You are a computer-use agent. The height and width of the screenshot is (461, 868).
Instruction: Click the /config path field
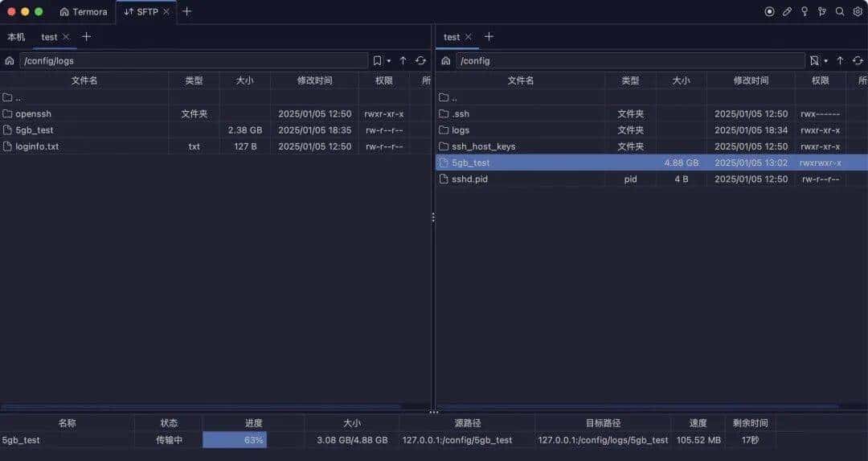click(630, 61)
